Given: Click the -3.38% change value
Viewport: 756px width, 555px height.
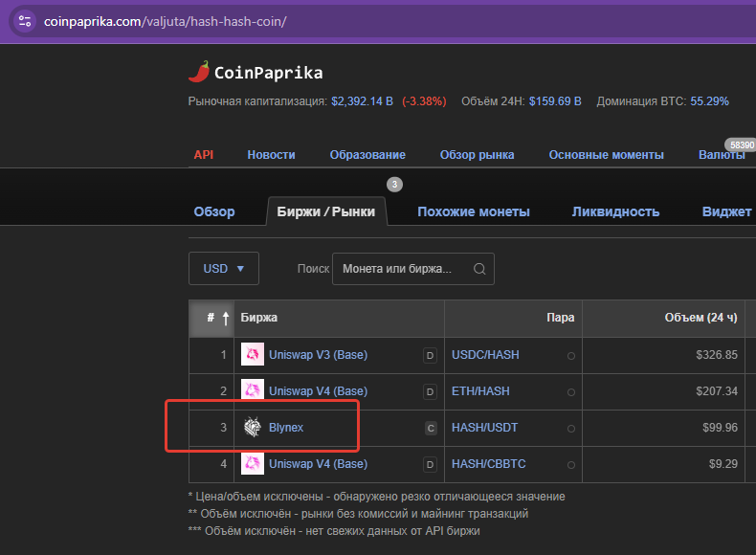Looking at the screenshot, I should 424,101.
